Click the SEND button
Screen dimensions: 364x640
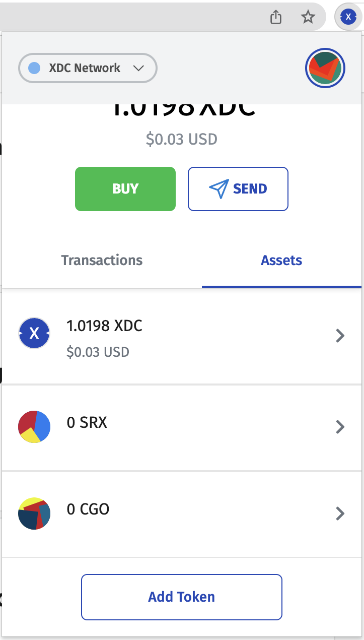click(x=238, y=189)
